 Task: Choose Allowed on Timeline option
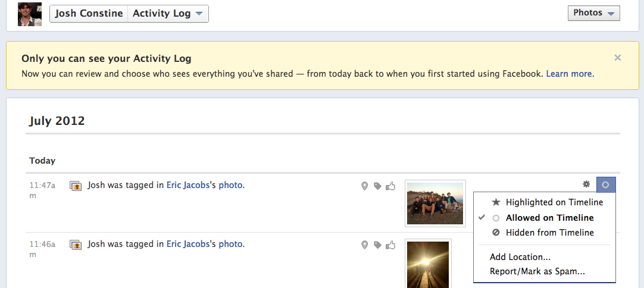point(549,218)
